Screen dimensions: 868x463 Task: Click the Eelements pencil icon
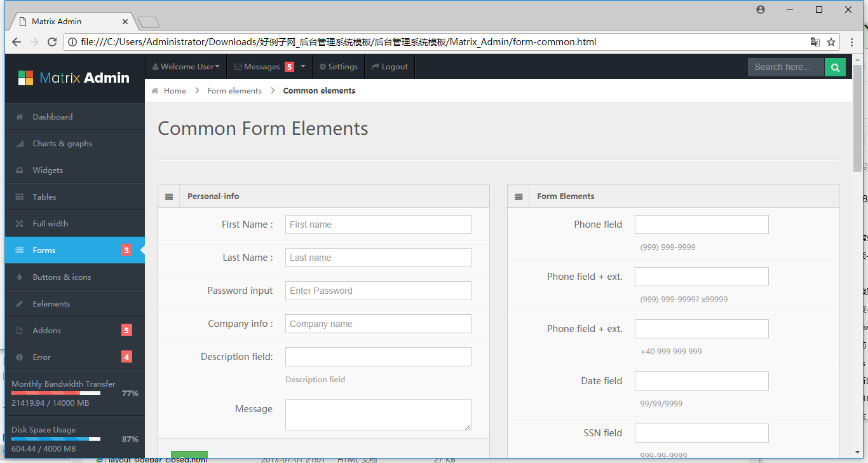[19, 304]
